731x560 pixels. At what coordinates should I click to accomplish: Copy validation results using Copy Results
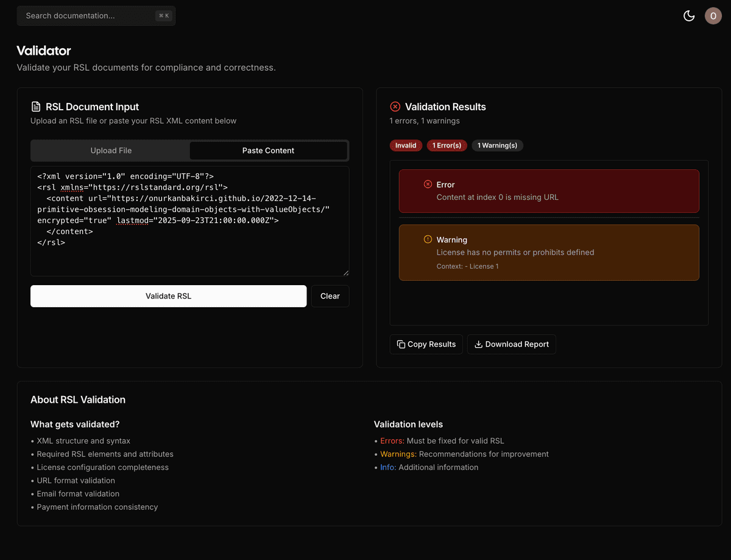coord(426,344)
